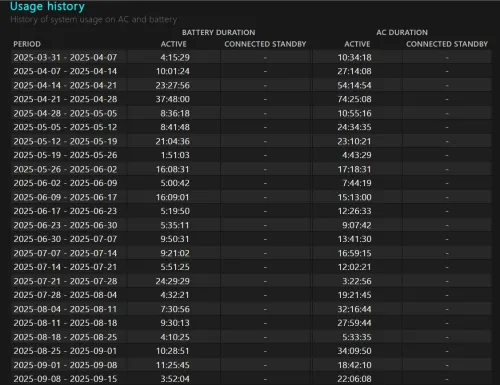The height and width of the screenshot is (385, 500).
Task: Select period 2025-05-05 - 2025-05-12
Action: pyautogui.click(x=65, y=127)
